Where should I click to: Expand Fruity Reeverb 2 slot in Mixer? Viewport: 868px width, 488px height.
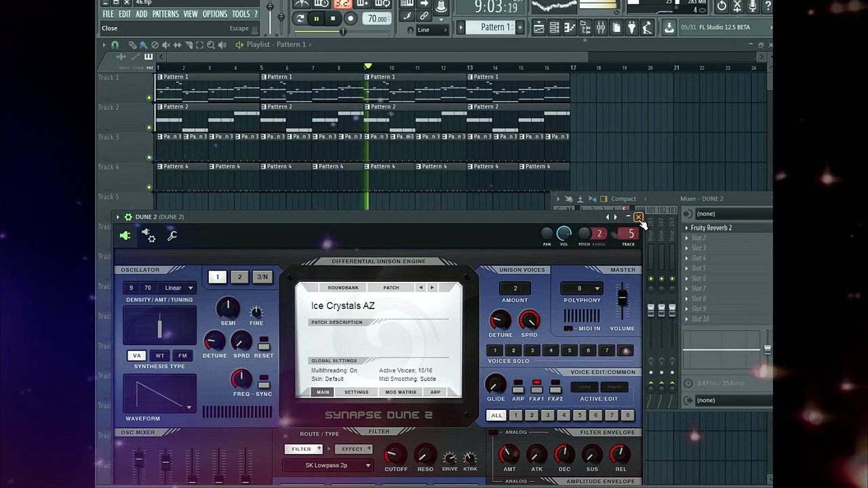[686, 228]
